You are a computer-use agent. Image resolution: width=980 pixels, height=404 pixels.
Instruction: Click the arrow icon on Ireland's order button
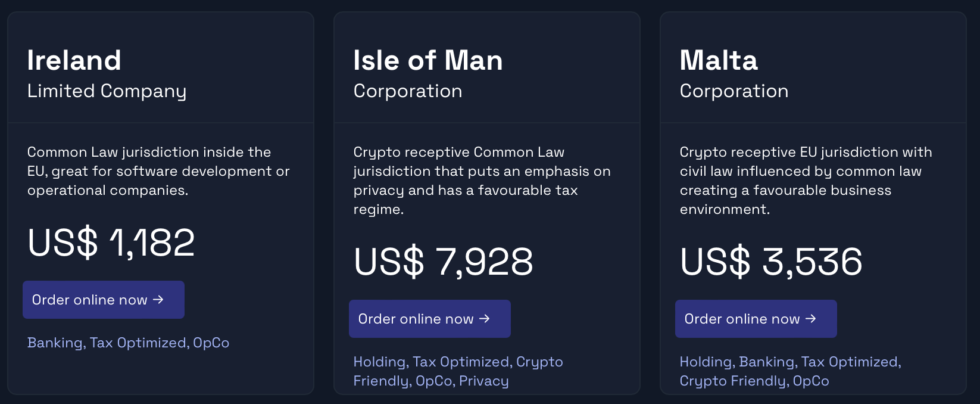click(x=159, y=300)
